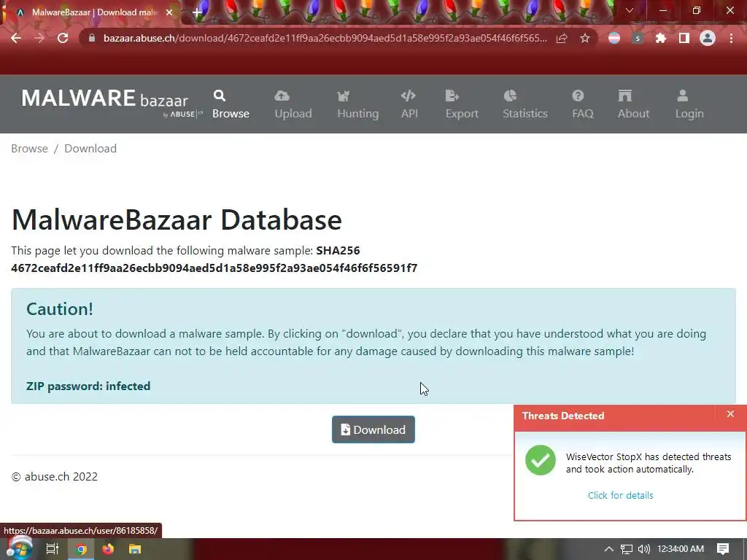Open the Upload navigation item
The width and height of the screenshot is (747, 560).
coord(293,104)
